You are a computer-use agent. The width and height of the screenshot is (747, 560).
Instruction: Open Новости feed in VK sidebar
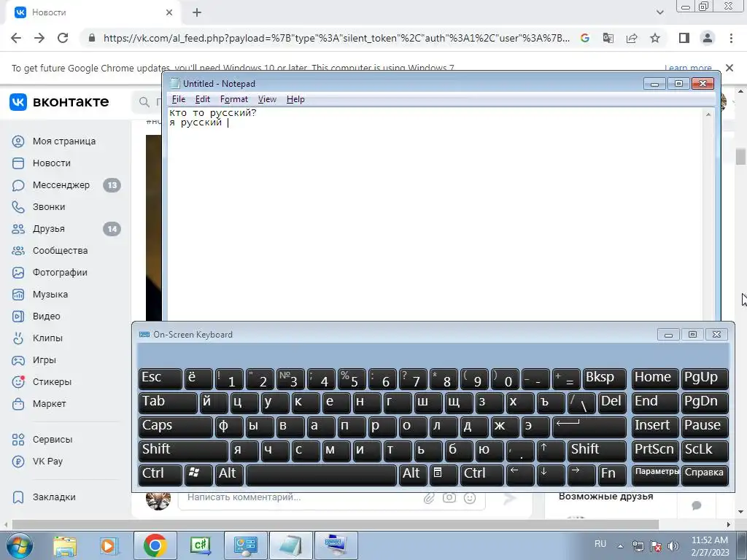[x=52, y=163]
